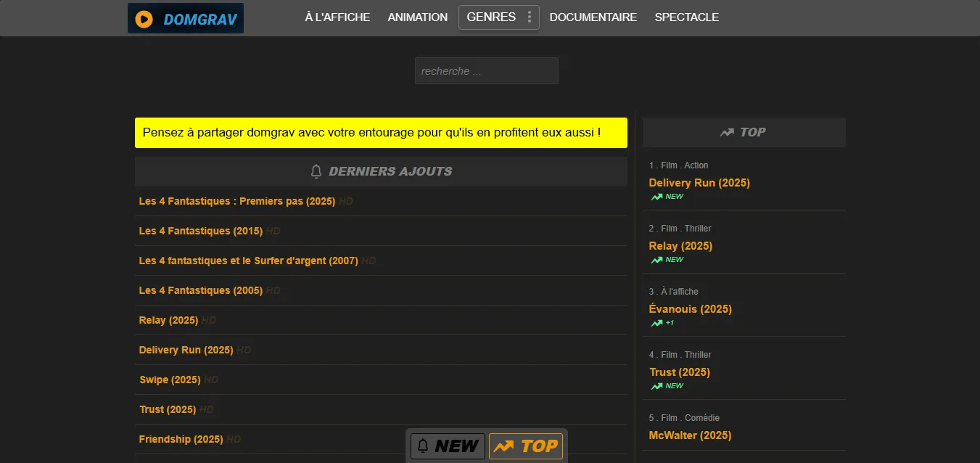The width and height of the screenshot is (980, 463).
Task: Click the yellow share domgrav banner
Action: [381, 133]
